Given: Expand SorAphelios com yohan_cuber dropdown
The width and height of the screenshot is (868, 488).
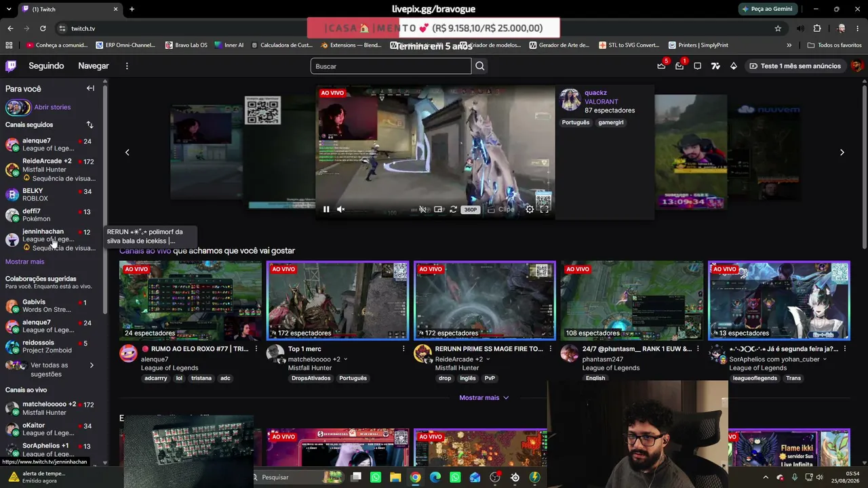Looking at the screenshot, I should click(x=825, y=359).
